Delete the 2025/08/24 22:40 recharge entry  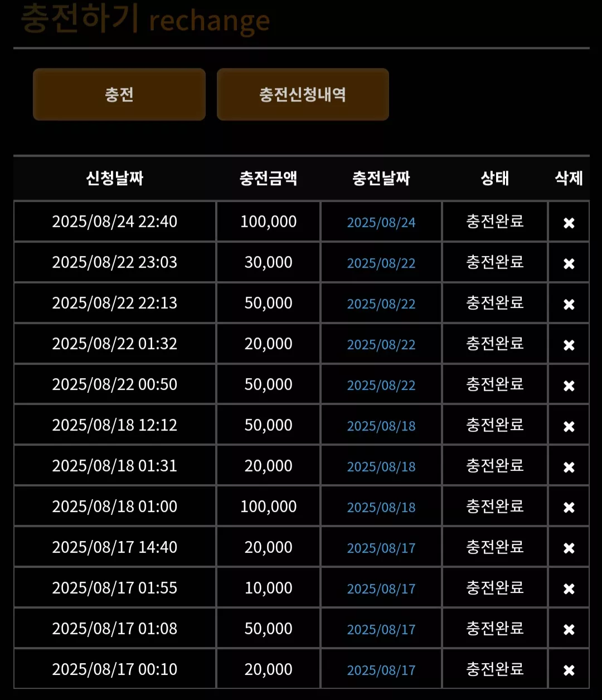tap(569, 223)
